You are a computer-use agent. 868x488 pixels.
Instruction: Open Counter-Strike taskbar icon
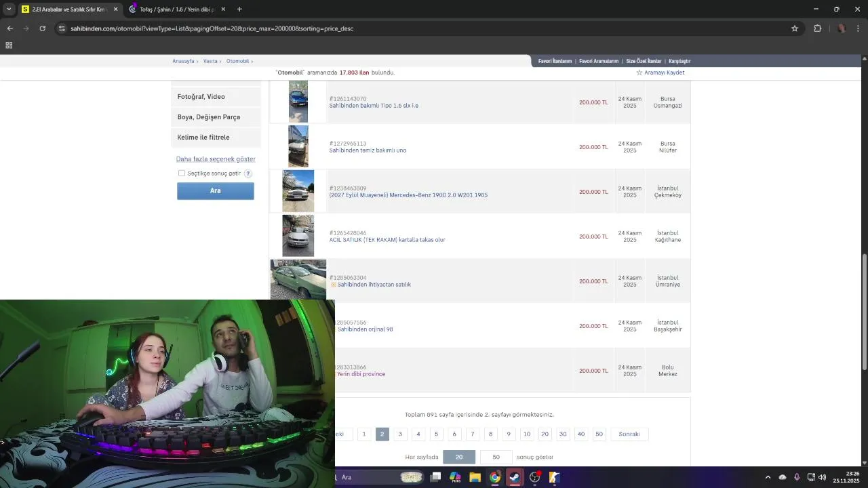point(554,477)
